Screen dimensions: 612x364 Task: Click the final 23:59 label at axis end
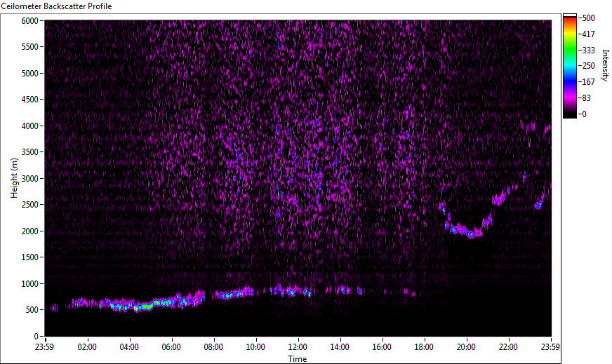[x=550, y=347]
